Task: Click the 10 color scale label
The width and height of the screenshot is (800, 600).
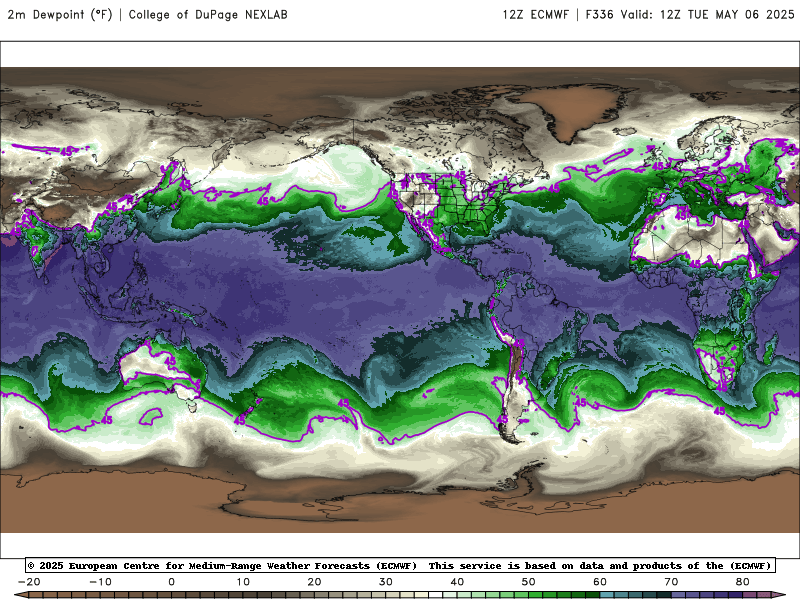Action: [243, 582]
